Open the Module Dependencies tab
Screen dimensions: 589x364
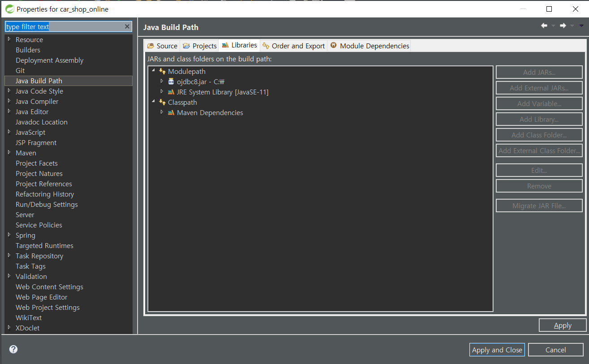click(x=370, y=46)
